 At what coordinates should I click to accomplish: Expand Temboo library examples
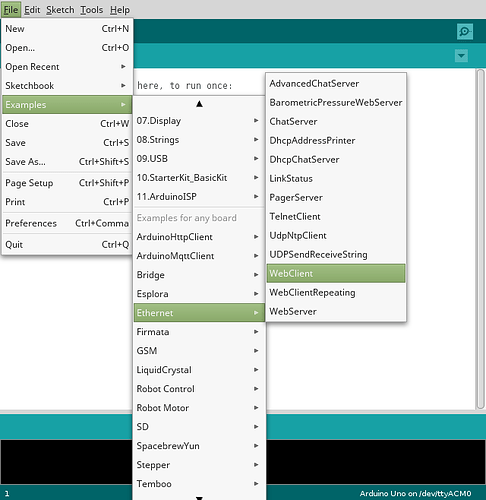pyautogui.click(x=199, y=484)
